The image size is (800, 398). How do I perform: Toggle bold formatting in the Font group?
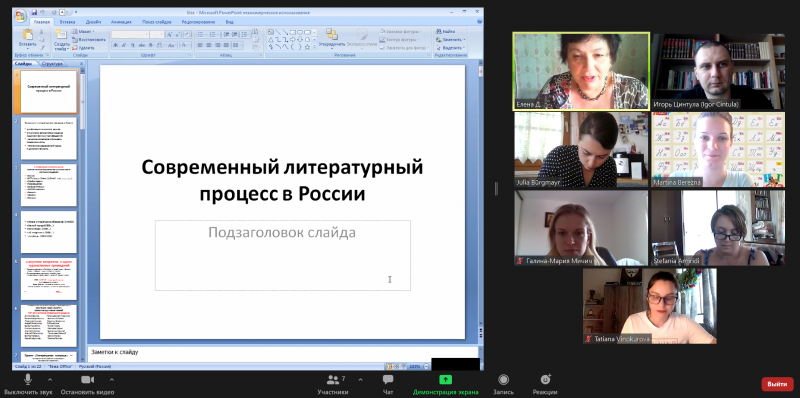[116, 45]
